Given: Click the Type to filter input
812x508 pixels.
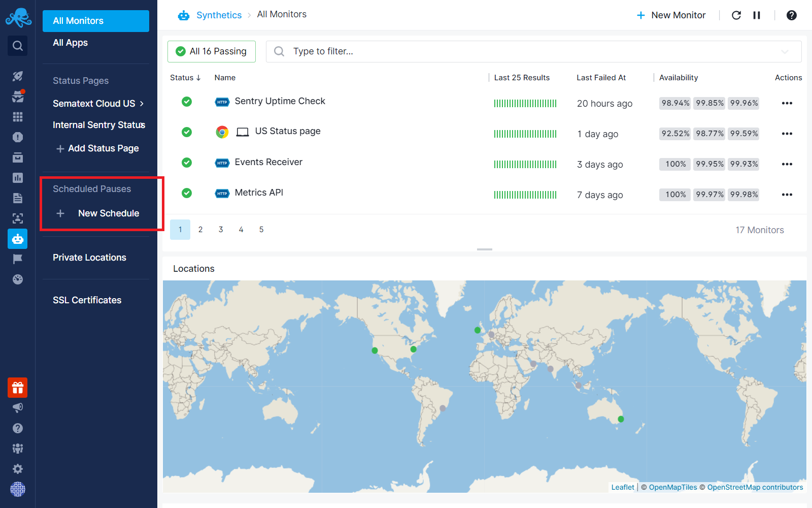Looking at the screenshot, I should coord(534,51).
